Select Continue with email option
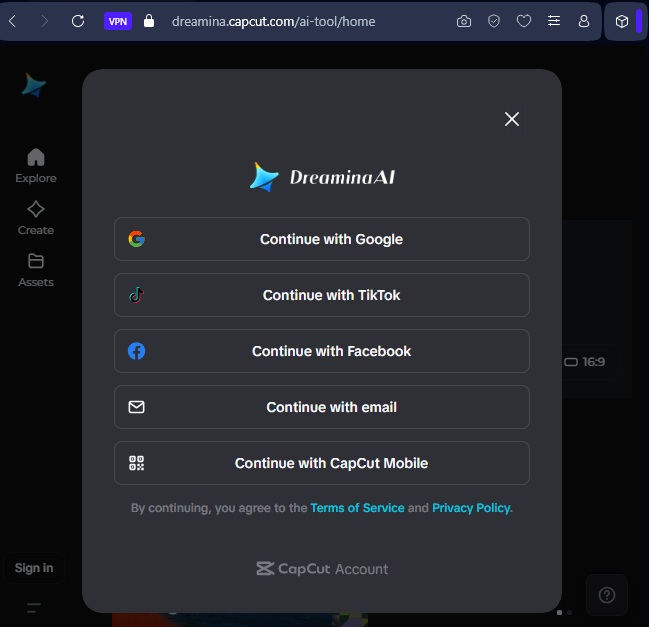This screenshot has width=649, height=627. coord(321,407)
